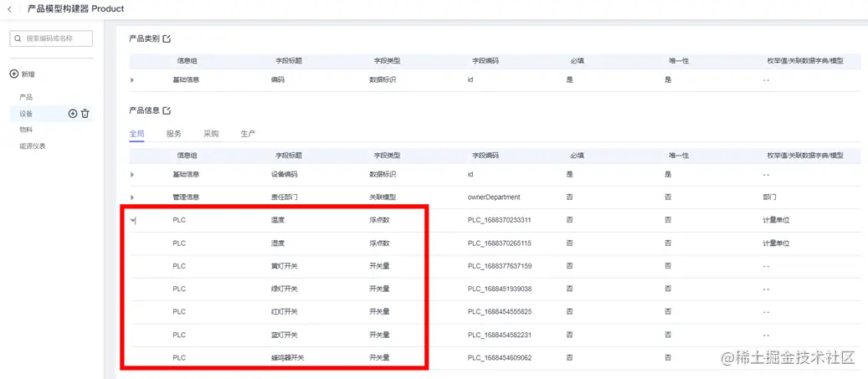868x379 pixels.
Task: Expand the 管理信息 row
Action: 132,197
